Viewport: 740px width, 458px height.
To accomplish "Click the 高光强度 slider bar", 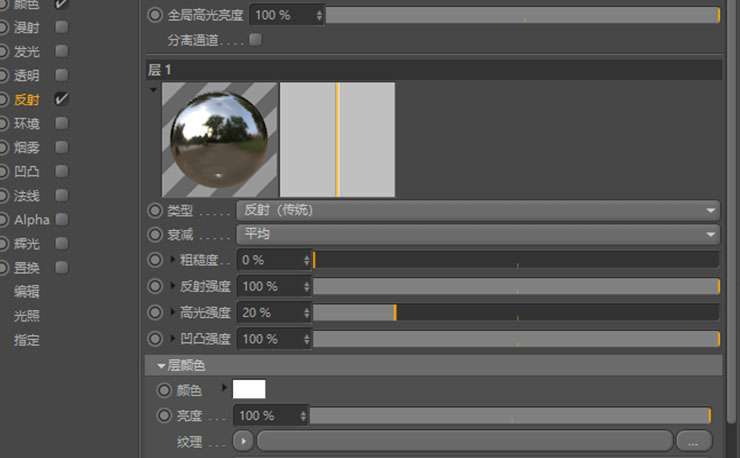I will coord(515,312).
